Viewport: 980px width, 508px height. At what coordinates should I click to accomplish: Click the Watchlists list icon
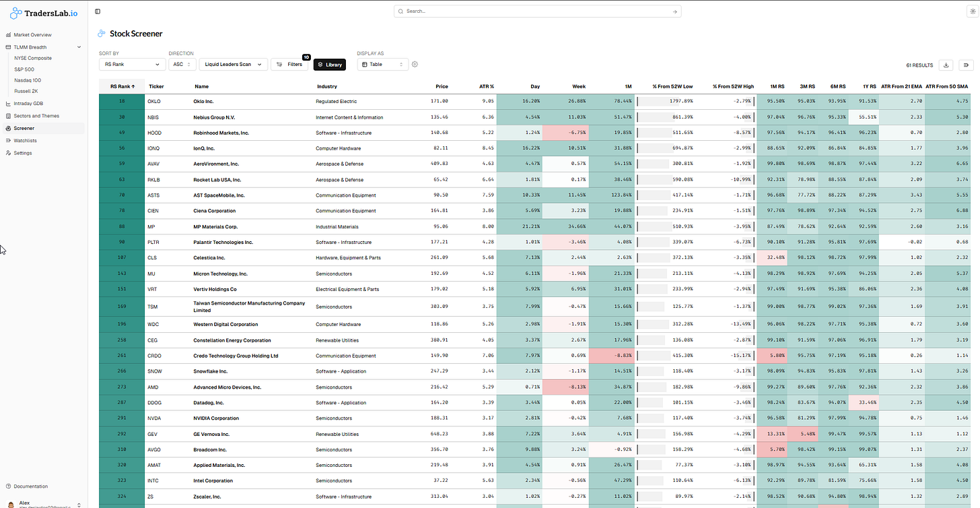[8, 141]
